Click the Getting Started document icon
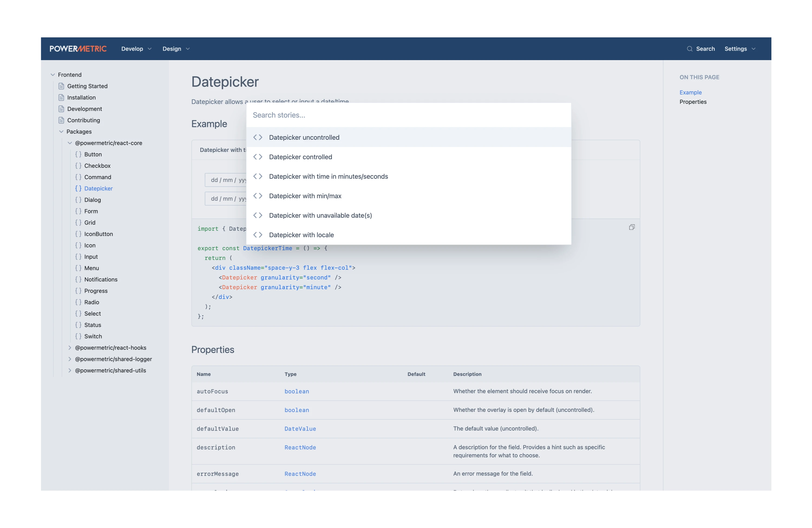This screenshot has width=812, height=528. coord(61,86)
